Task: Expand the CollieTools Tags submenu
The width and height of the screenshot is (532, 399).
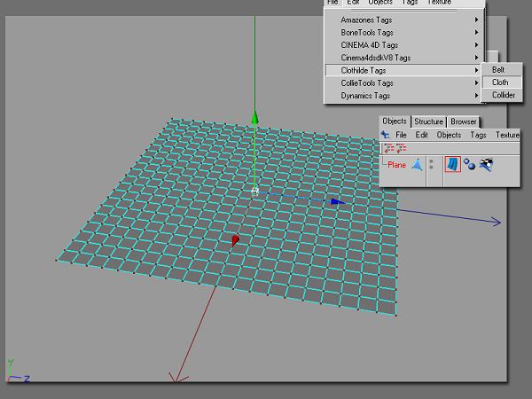Action: pyautogui.click(x=404, y=82)
